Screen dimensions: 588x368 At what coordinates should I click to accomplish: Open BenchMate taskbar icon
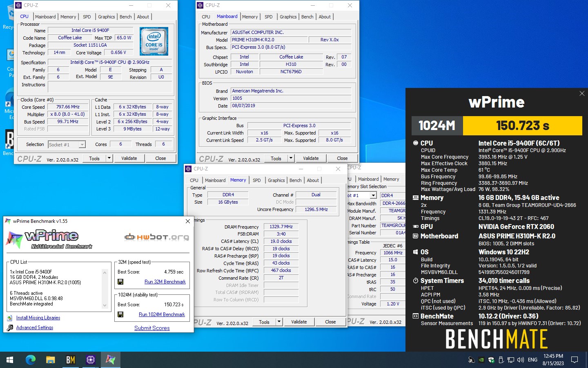pyautogui.click(x=70, y=360)
